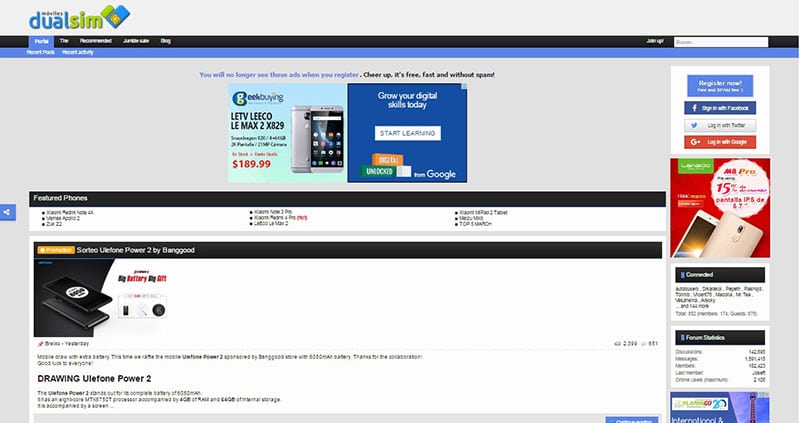The width and height of the screenshot is (800, 423).
Task: Open the Portal tab
Action: pyautogui.click(x=41, y=41)
